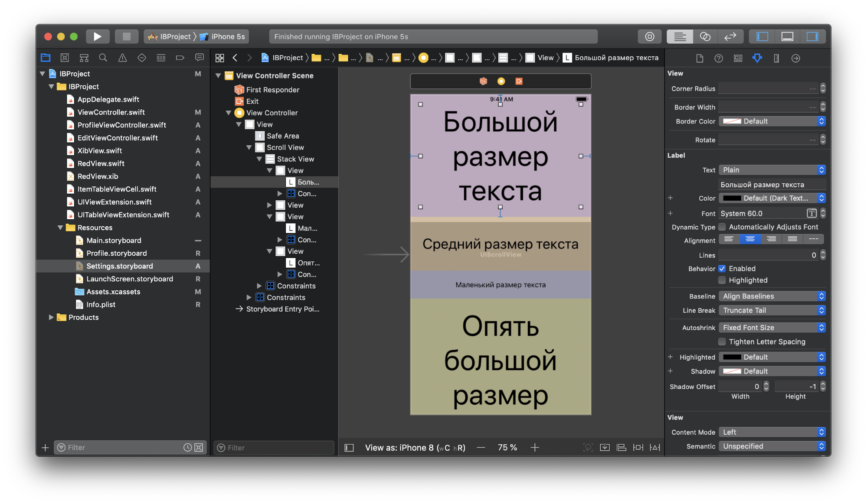Show the Assistant editor
Image resolution: width=867 pixels, height=504 pixels.
click(x=705, y=36)
